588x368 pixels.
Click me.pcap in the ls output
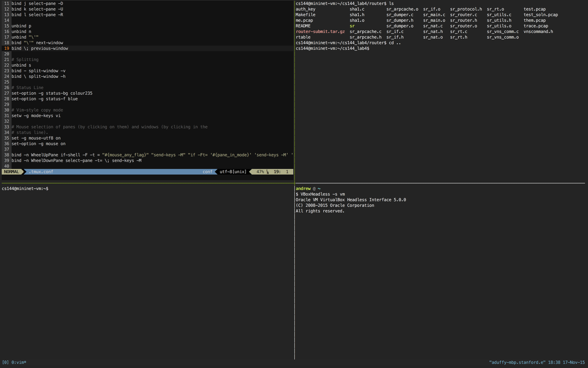(304, 20)
